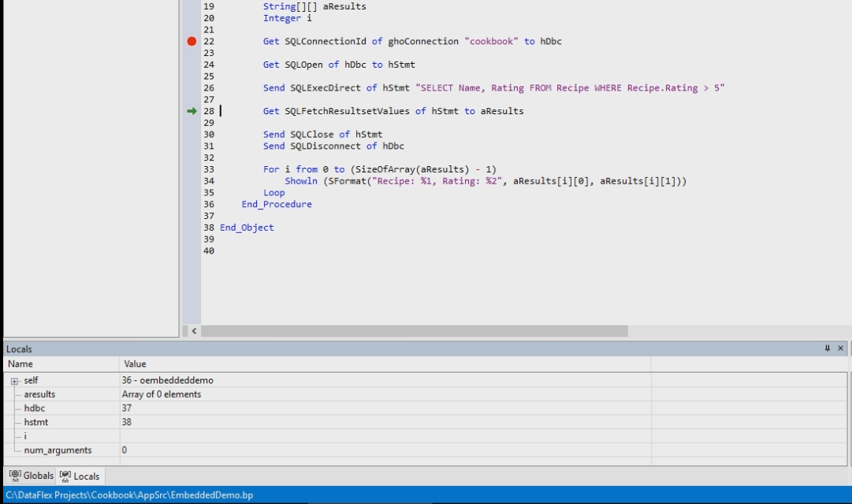Screen dimensions: 852x504
Task: Click the file path in the status bar
Action: (129, 495)
